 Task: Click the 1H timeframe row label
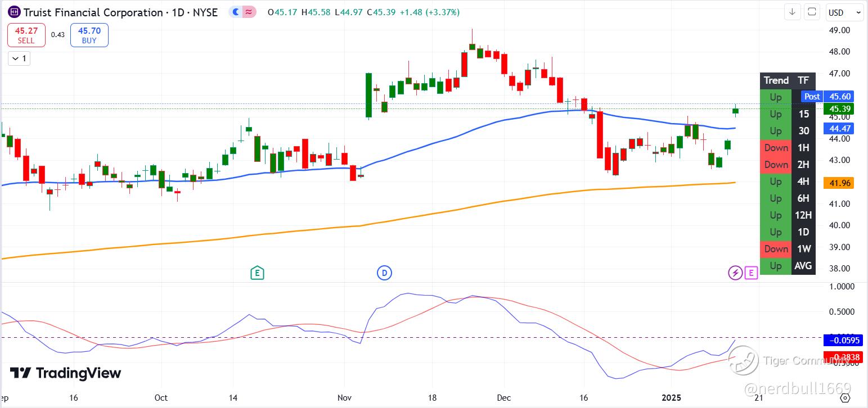point(804,148)
